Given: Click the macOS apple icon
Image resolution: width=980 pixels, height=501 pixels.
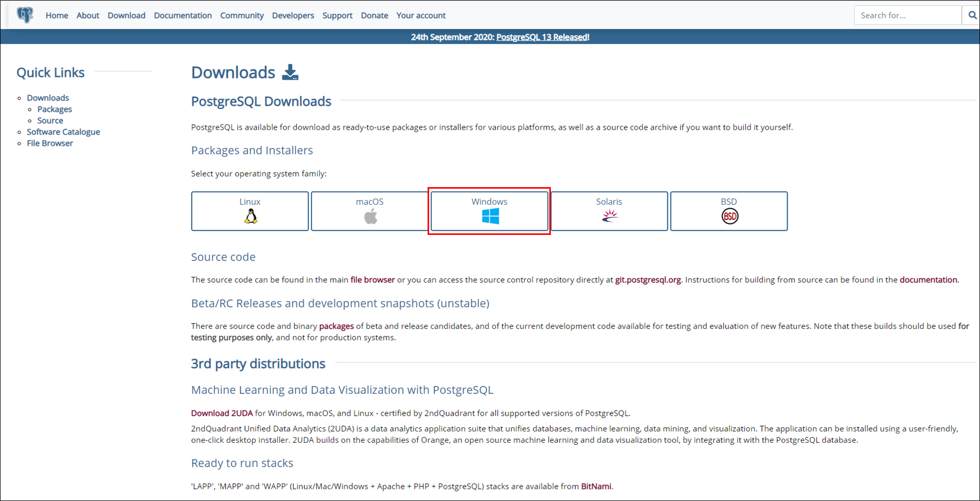Looking at the screenshot, I should (x=370, y=216).
